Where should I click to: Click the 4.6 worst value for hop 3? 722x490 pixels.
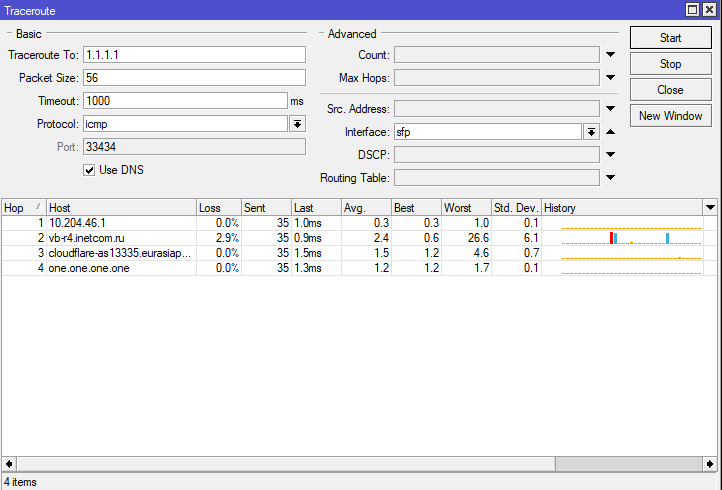click(481, 253)
